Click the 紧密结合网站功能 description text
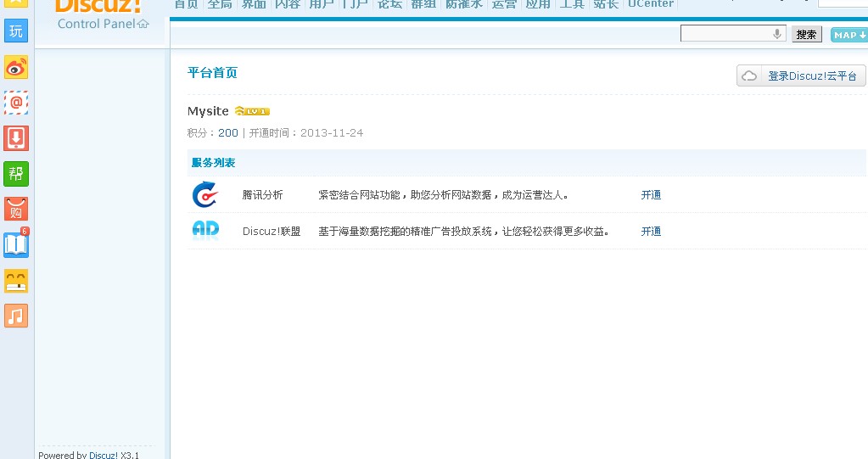Screen dimensions: 868x459 click(444, 195)
